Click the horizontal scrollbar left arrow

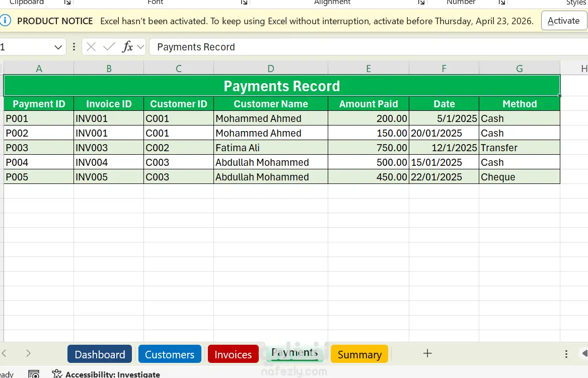point(584,354)
